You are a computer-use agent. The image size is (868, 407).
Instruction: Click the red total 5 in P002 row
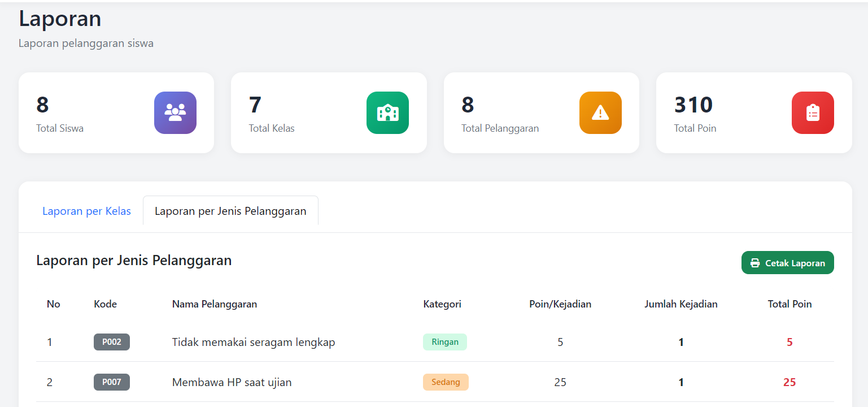(790, 342)
